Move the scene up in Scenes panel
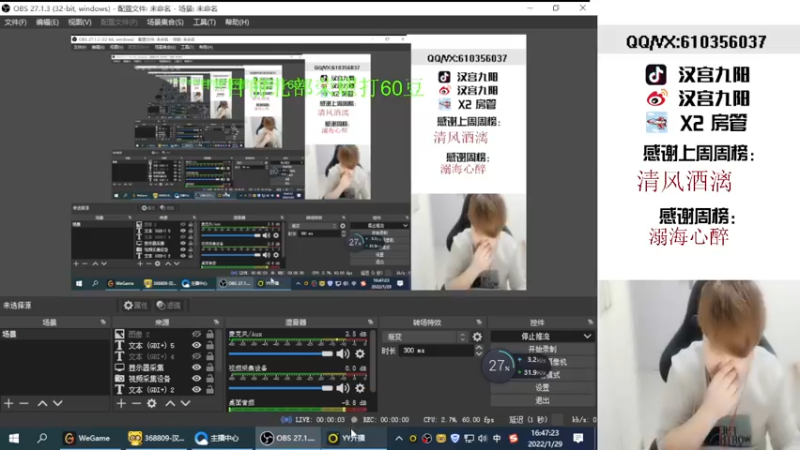 42,403
